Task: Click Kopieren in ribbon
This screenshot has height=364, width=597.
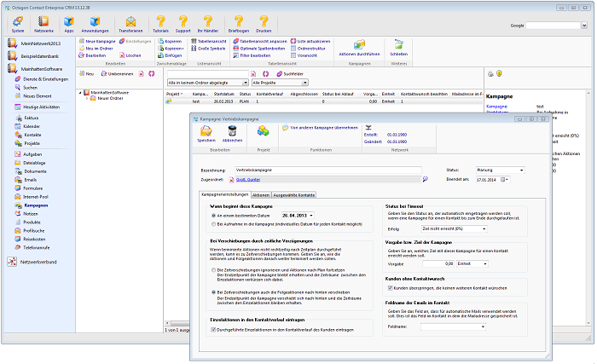Action: tap(170, 41)
